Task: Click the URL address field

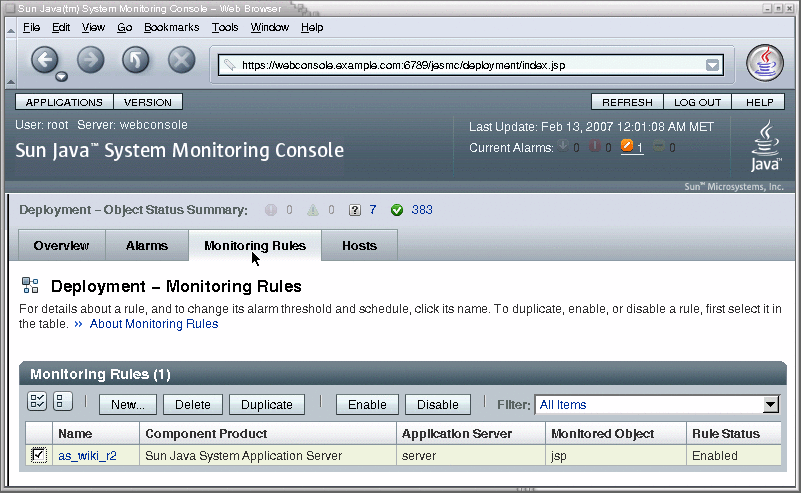Action: [x=470, y=65]
